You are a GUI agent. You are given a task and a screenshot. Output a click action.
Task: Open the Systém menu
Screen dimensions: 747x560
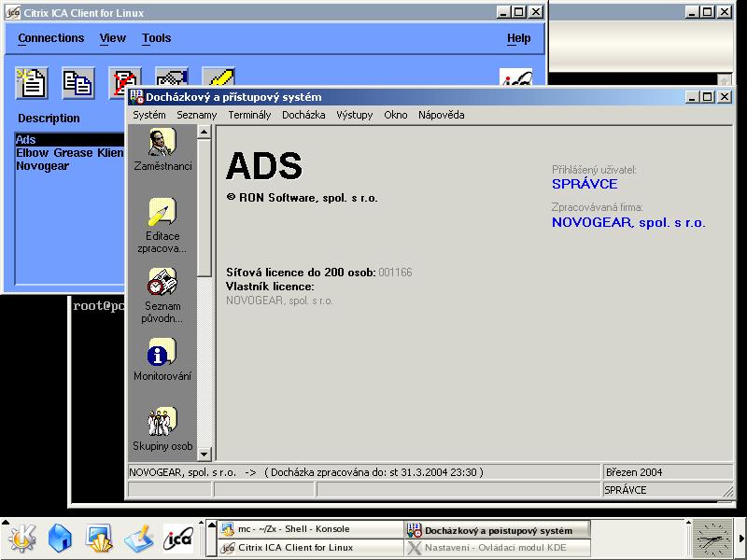[x=149, y=115]
